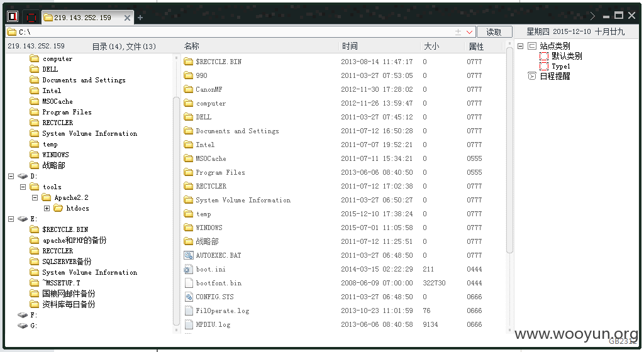Open FilOperate.log file icon

point(189,311)
